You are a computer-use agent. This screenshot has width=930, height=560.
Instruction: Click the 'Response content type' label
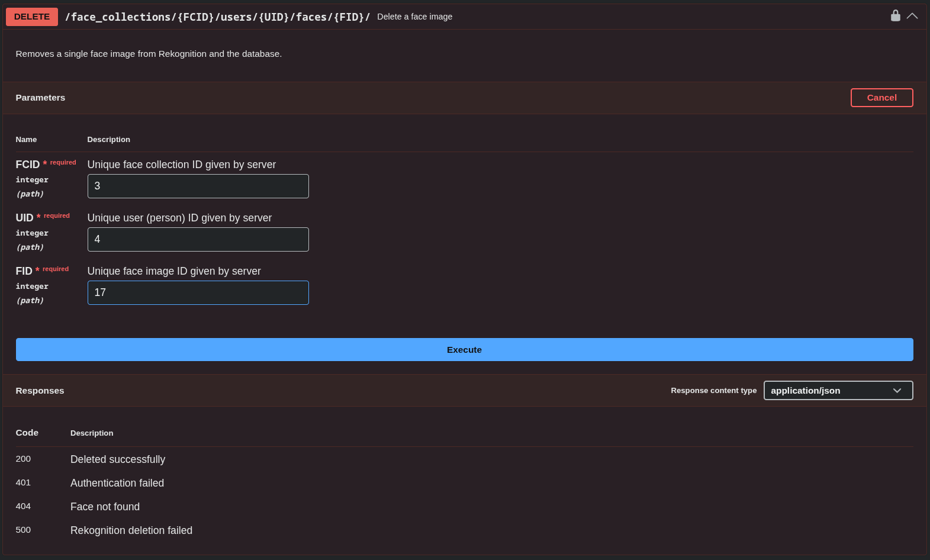pos(713,391)
